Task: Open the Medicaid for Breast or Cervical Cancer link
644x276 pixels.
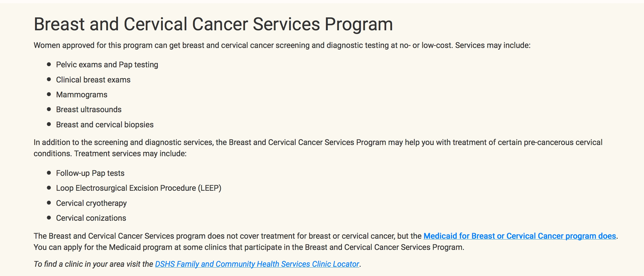Action: 520,236
